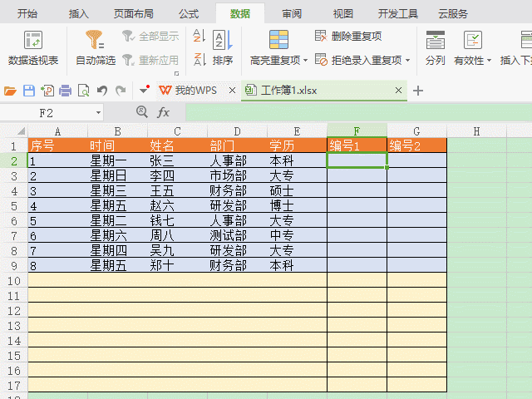Expand the 高亮重复项 dropdown arrow
Viewport: 532px width, 399px height.
[305, 61]
